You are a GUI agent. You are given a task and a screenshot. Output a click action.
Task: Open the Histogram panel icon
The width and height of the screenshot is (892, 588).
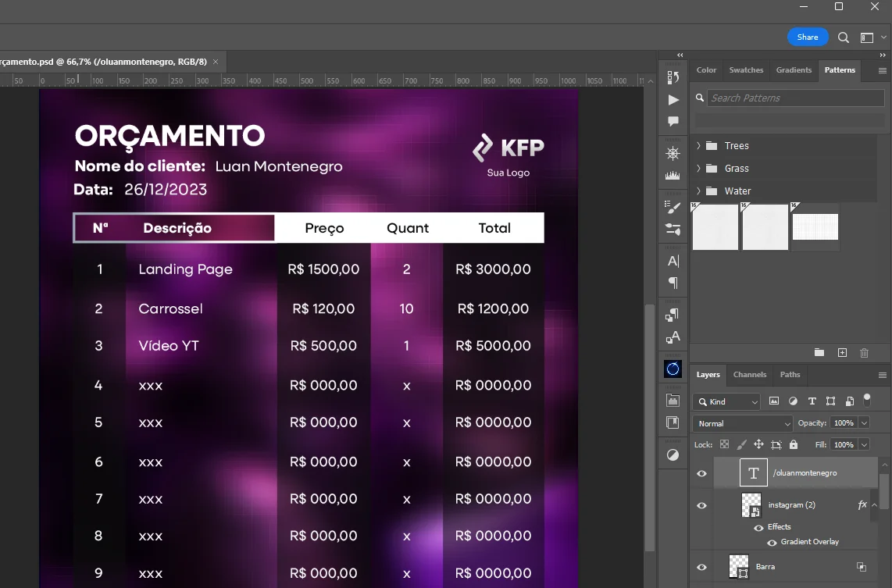pyautogui.click(x=673, y=175)
